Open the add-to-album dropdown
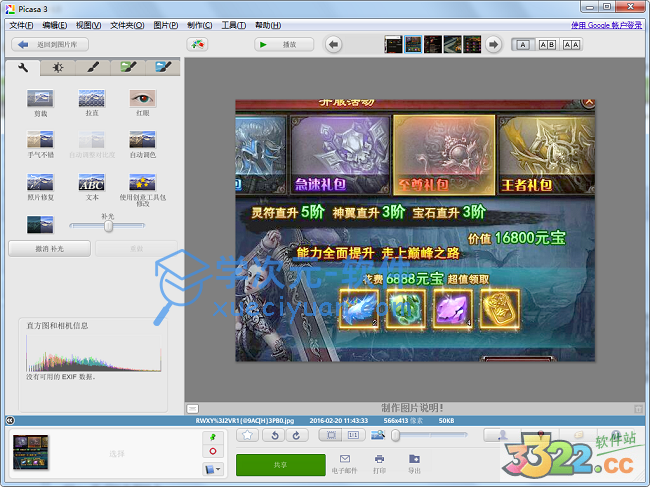Viewport: 650px width, 487px height. [213, 469]
